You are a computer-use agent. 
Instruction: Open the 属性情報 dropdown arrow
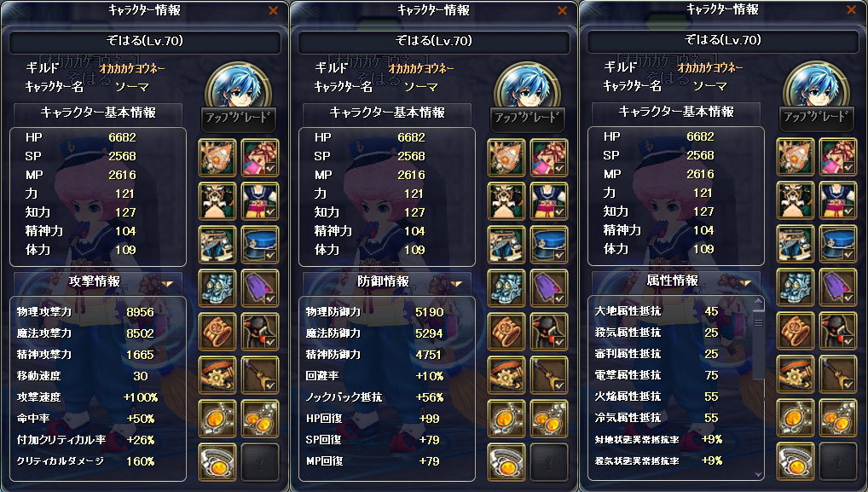point(745,283)
